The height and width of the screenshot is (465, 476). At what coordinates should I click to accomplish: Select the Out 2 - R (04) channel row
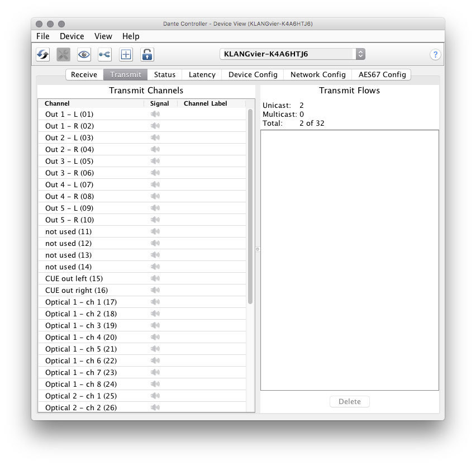[142, 149]
